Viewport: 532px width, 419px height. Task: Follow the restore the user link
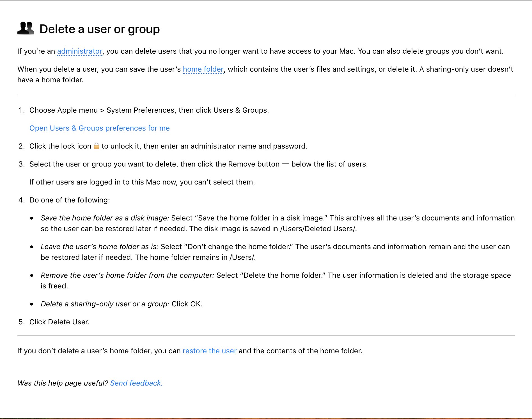click(x=210, y=351)
